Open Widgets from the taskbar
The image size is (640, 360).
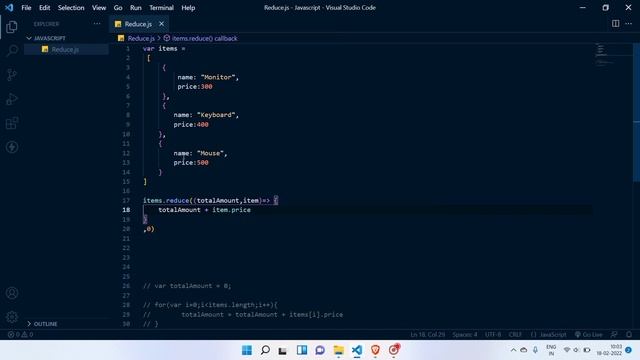tap(302, 350)
